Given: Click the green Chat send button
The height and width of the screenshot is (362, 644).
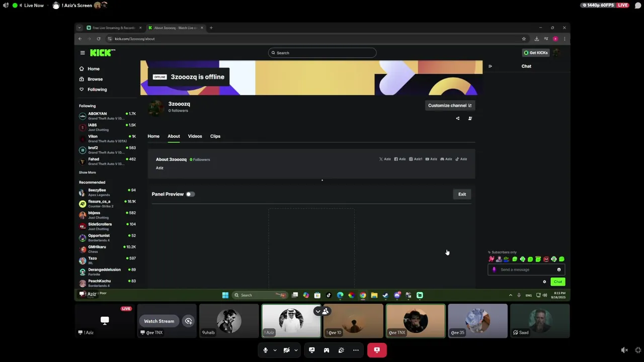Looking at the screenshot, I should pos(558,282).
